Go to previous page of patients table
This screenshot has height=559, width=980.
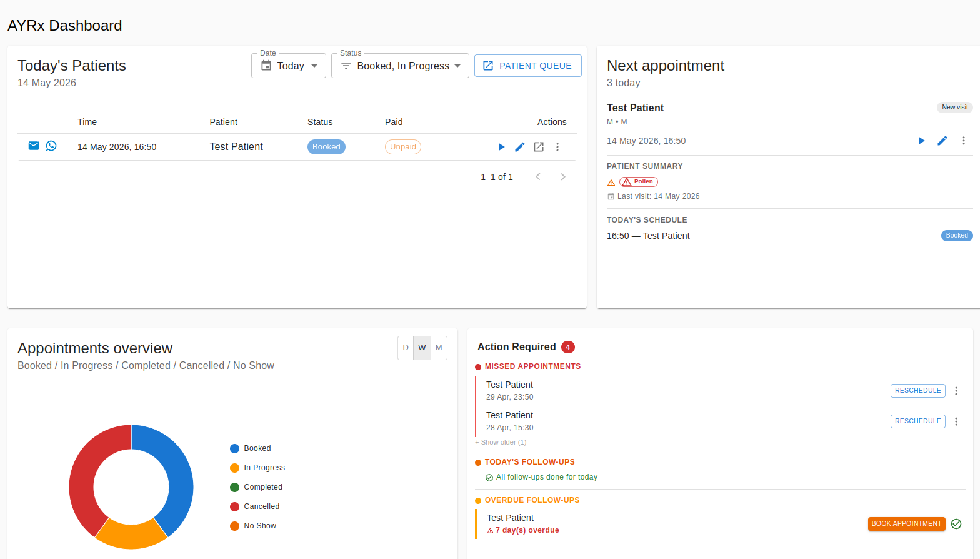click(538, 177)
